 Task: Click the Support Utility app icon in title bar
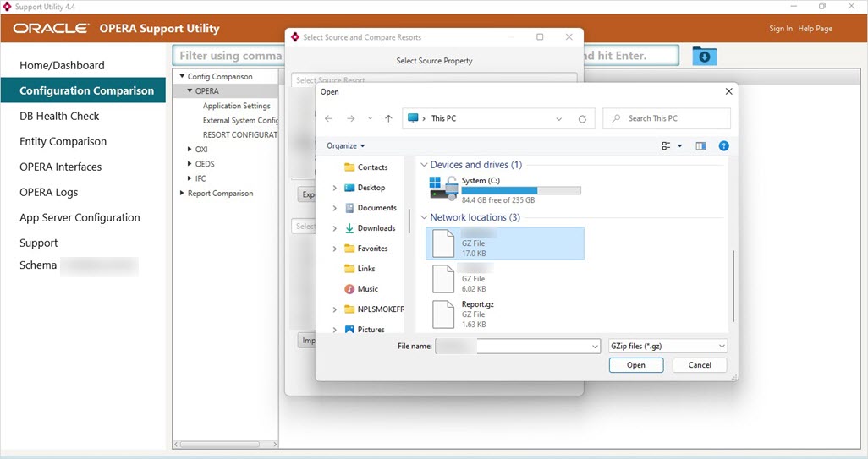coord(8,7)
